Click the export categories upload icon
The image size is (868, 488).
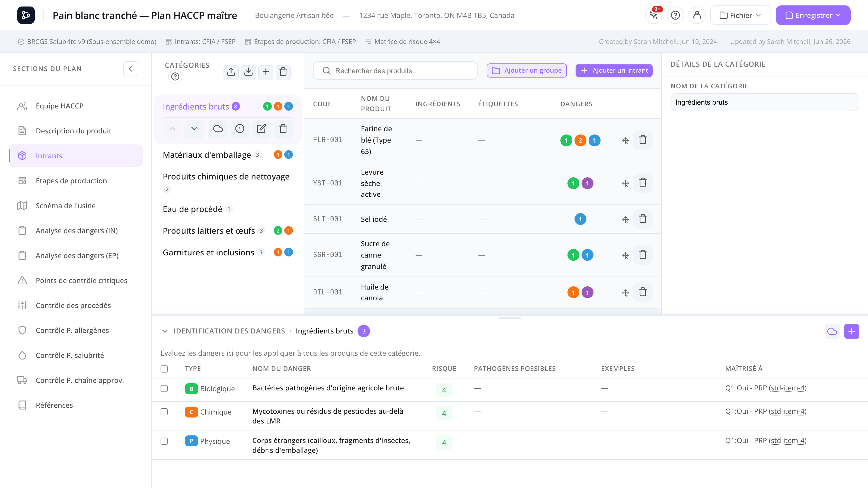pyautogui.click(x=231, y=72)
